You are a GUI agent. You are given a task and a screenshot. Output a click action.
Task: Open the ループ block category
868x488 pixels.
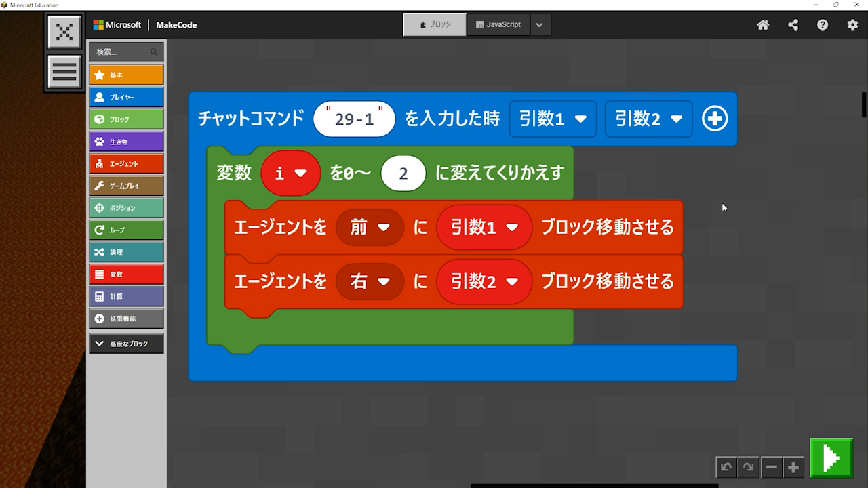point(126,230)
